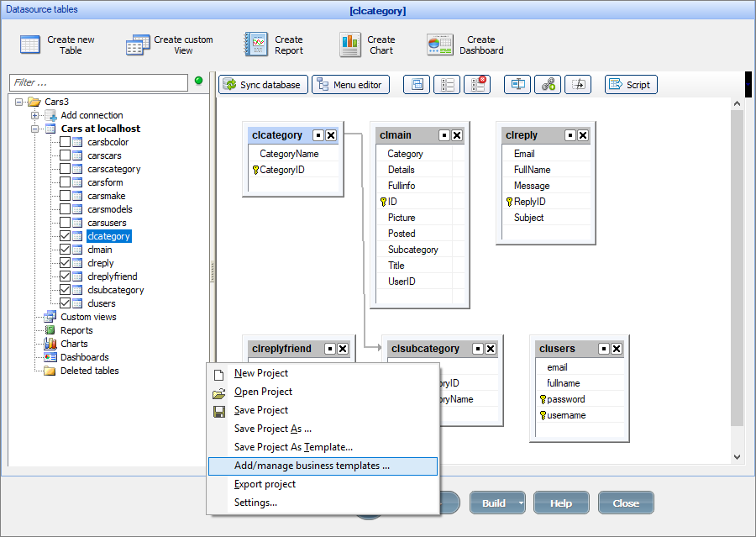Image resolution: width=756 pixels, height=537 pixels.
Task: Click the Create Report icon
Action: click(x=255, y=45)
